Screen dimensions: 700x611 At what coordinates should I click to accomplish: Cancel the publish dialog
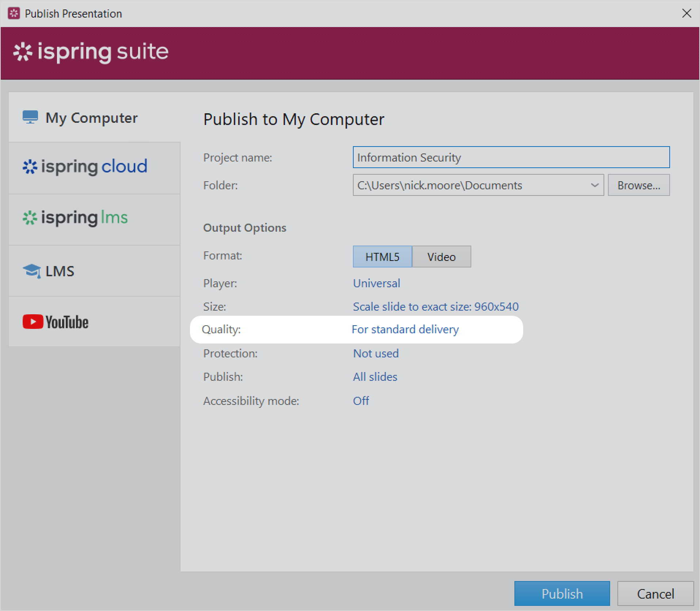[655, 594]
